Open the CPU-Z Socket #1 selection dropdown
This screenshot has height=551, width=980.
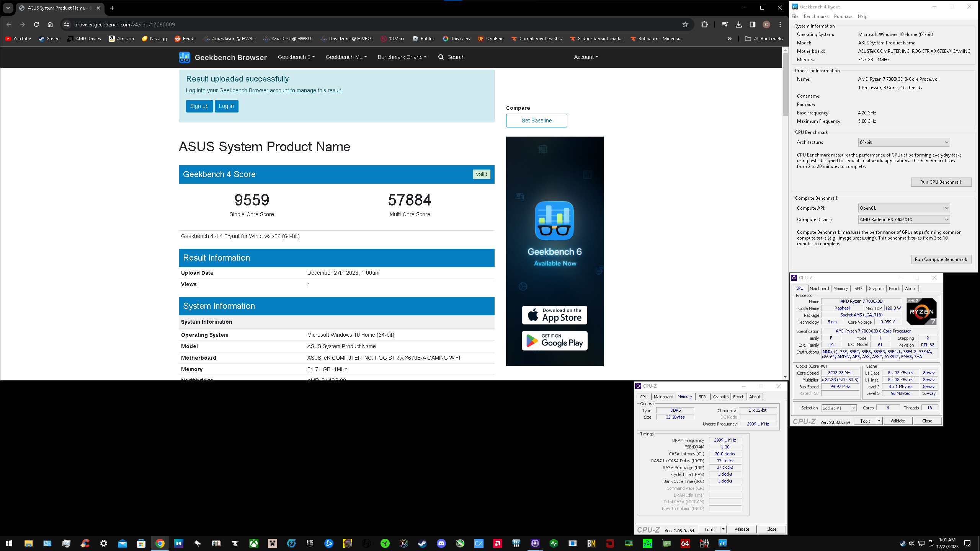coord(839,408)
